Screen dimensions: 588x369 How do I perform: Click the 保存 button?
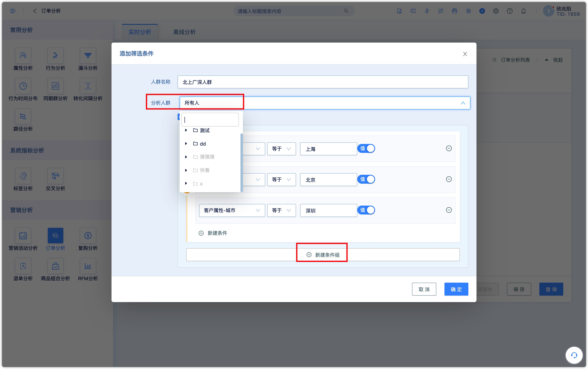tap(519, 289)
